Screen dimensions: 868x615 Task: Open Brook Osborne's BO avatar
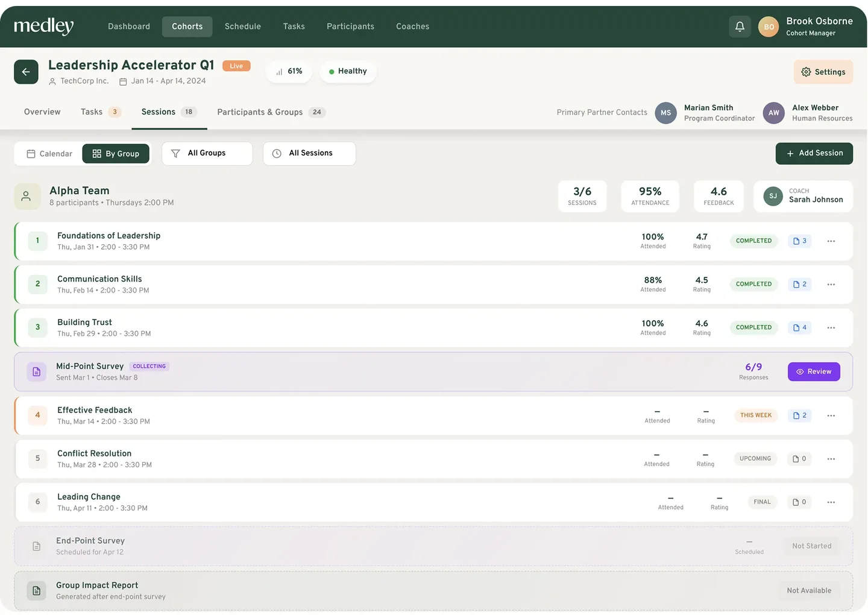coord(769,27)
